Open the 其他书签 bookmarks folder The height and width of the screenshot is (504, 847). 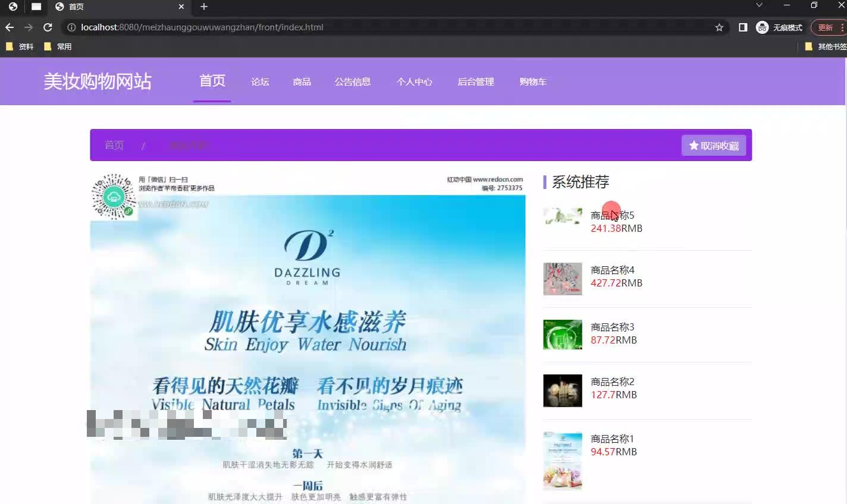tap(826, 46)
